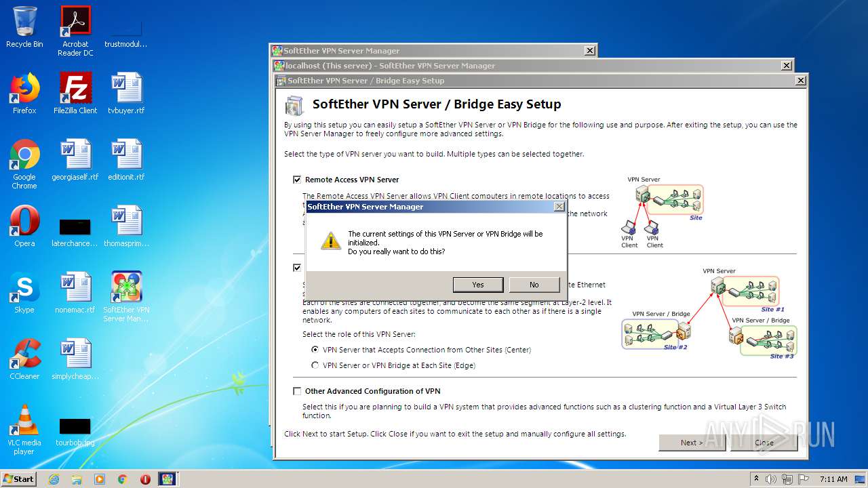Image resolution: width=868 pixels, height=488 pixels.
Task: Open SoftEther VPN Server Manager desktop shortcut
Action: tap(126, 296)
